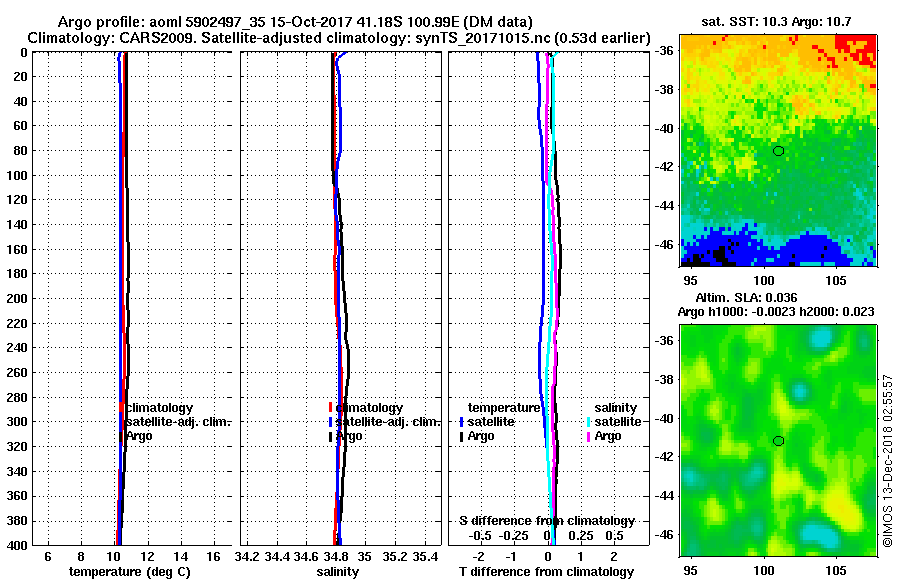
Task: Select the red climatology swatch in the temperature legend
Action: tap(121, 407)
